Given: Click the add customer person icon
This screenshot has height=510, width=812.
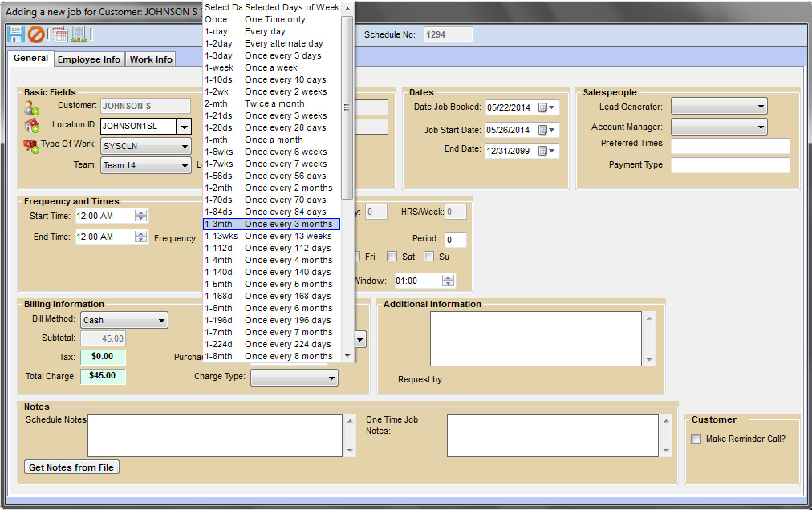Looking at the screenshot, I should click(x=31, y=107).
